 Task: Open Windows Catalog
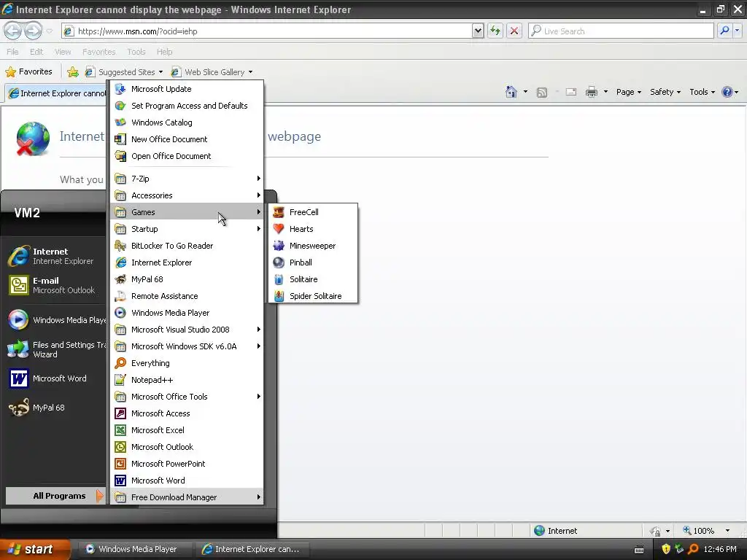click(187, 122)
